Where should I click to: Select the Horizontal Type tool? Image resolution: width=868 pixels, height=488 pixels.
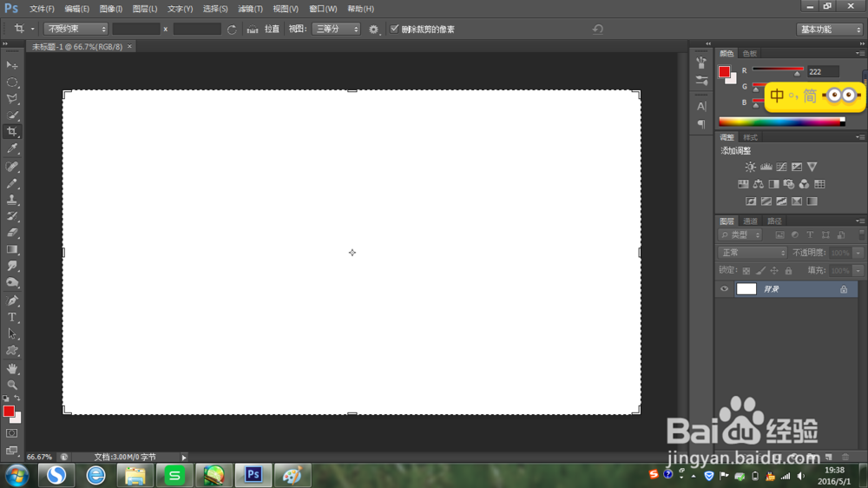tap(11, 317)
